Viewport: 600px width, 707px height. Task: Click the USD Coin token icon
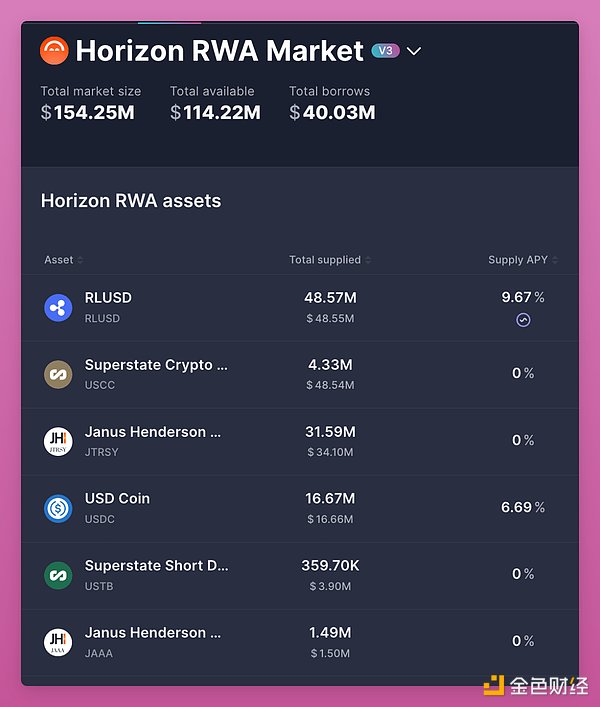(58, 508)
